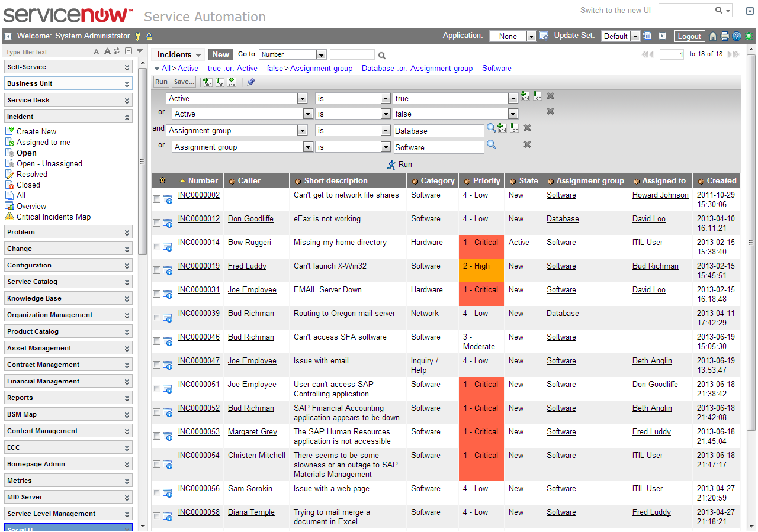The width and height of the screenshot is (758, 532).
Task: Click the preview record icon for INC0000002
Action: coord(168,199)
